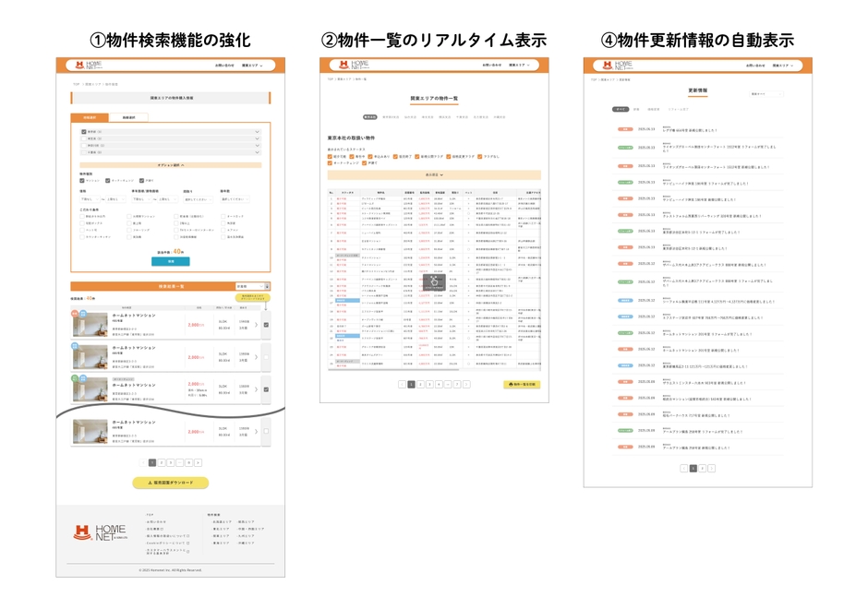Click the yellow print property list button

coord(522,384)
